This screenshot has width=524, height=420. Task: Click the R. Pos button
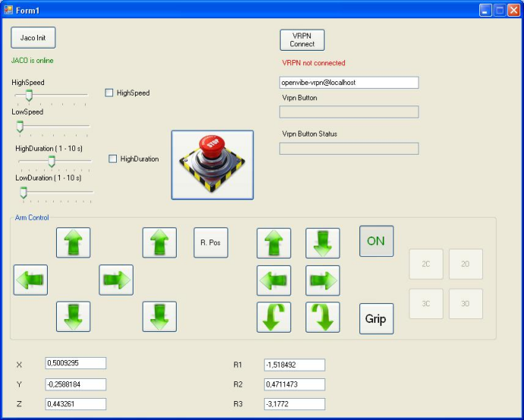pos(211,243)
